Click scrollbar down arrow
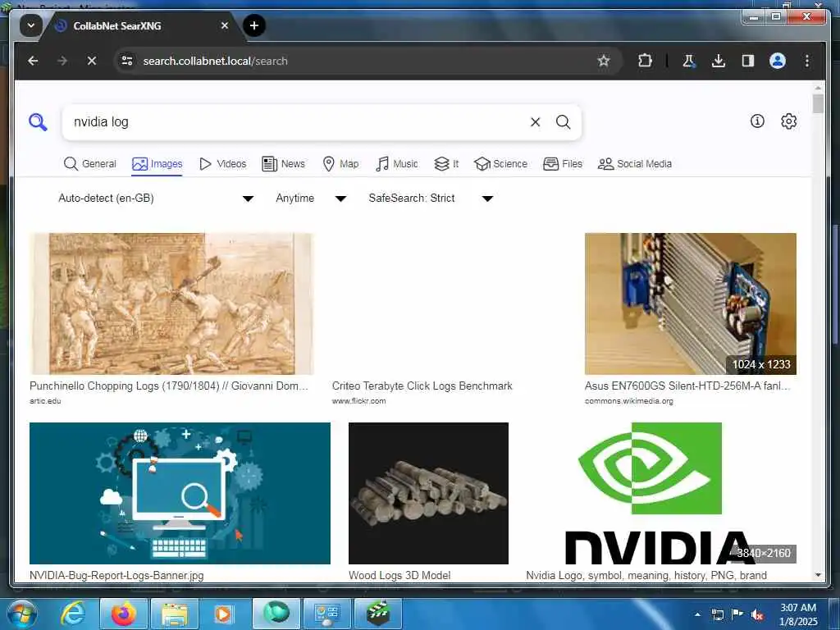The width and height of the screenshot is (840, 630). coord(818,575)
